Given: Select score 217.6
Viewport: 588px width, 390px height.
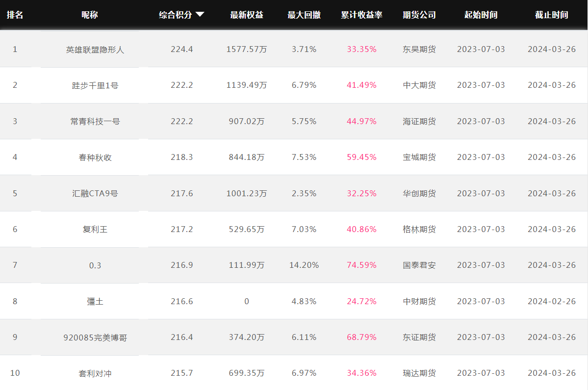Looking at the screenshot, I should click(x=182, y=193).
